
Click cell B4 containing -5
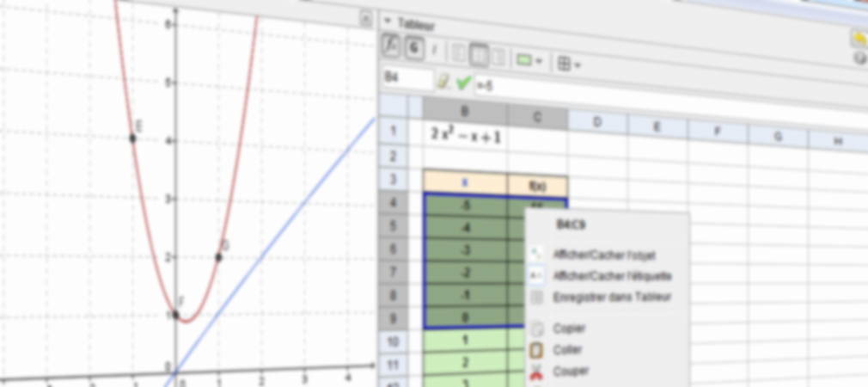[x=465, y=205]
